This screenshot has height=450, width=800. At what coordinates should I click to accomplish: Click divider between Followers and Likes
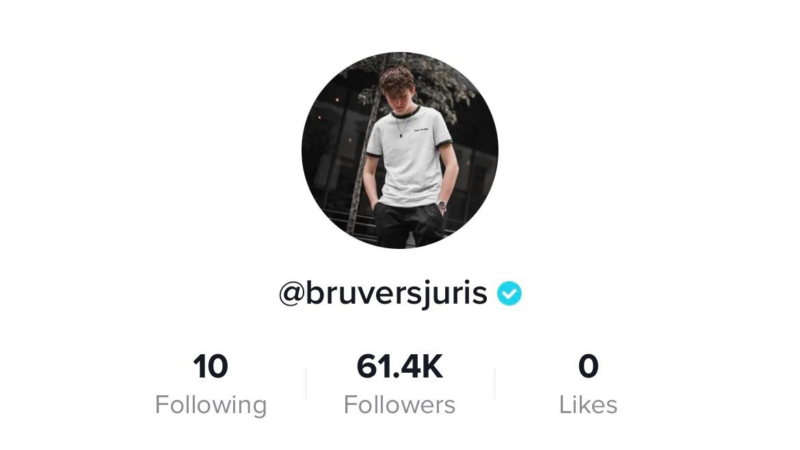(x=494, y=384)
